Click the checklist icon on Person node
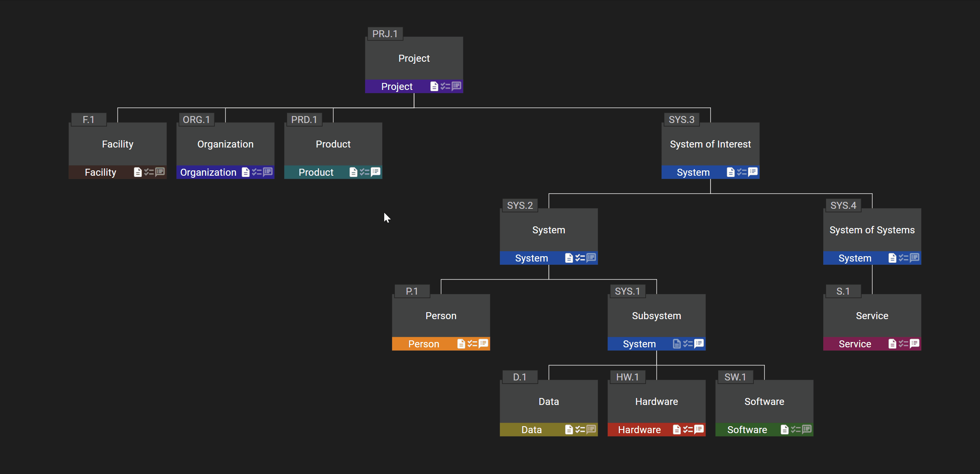This screenshot has height=474, width=980. 472,343
